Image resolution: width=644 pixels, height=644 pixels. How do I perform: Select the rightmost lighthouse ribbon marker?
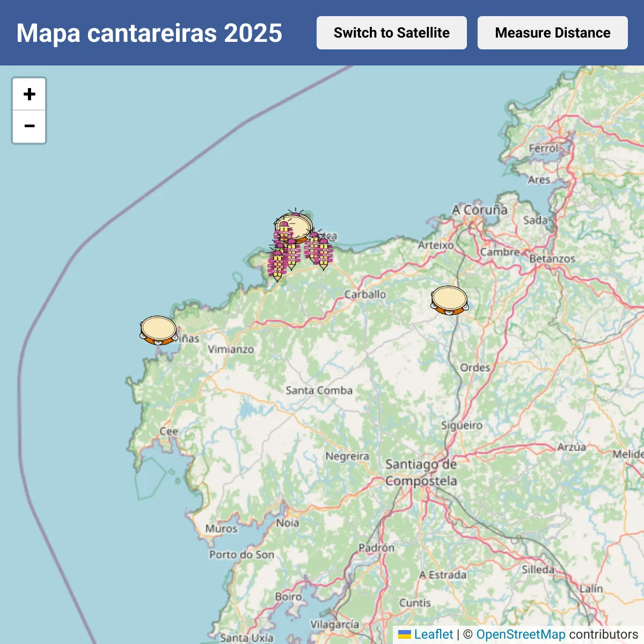324,254
